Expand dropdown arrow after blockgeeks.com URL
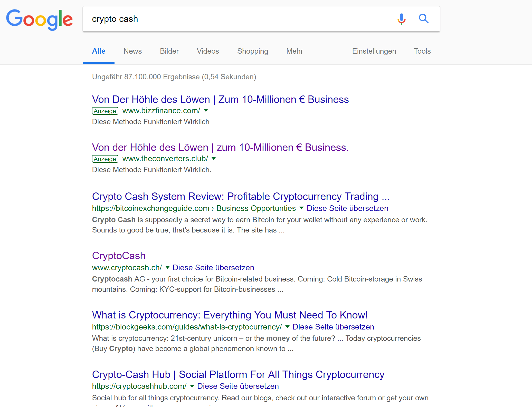The image size is (532, 407). tap(288, 327)
